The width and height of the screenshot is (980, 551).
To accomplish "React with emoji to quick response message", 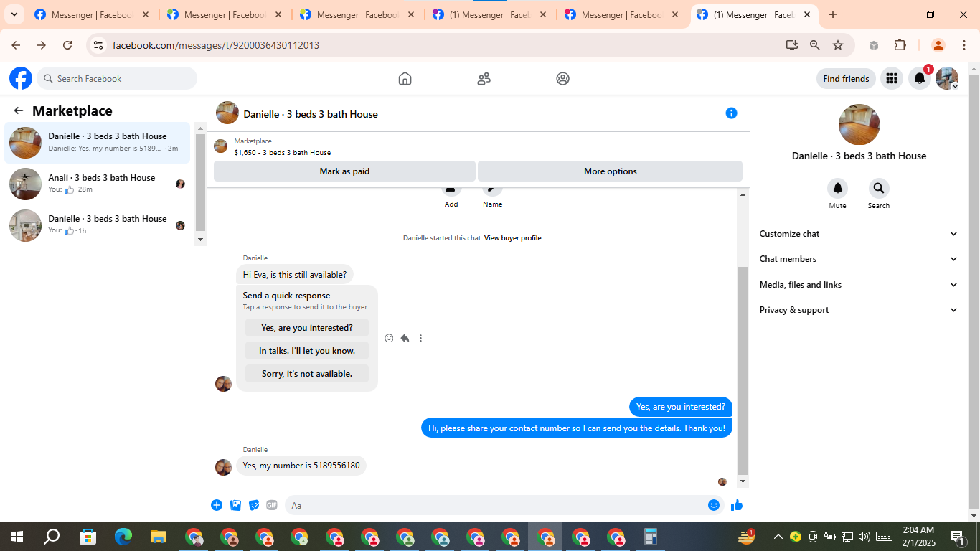I will click(389, 338).
